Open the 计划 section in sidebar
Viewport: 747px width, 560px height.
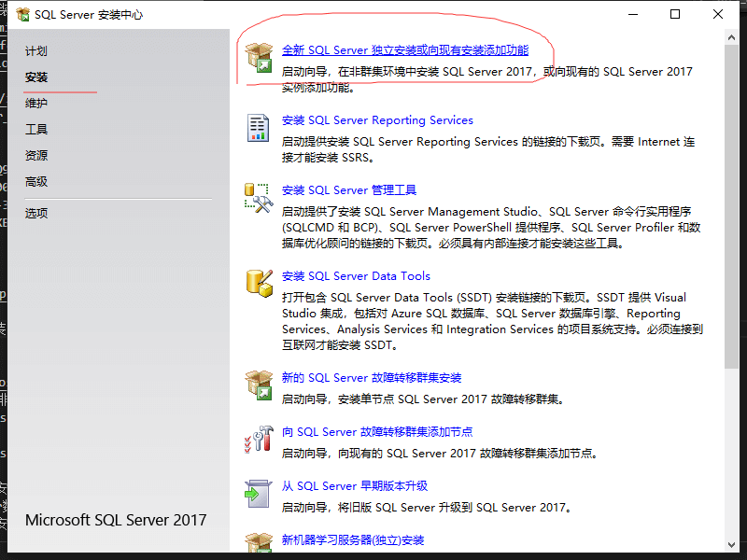coord(36,51)
